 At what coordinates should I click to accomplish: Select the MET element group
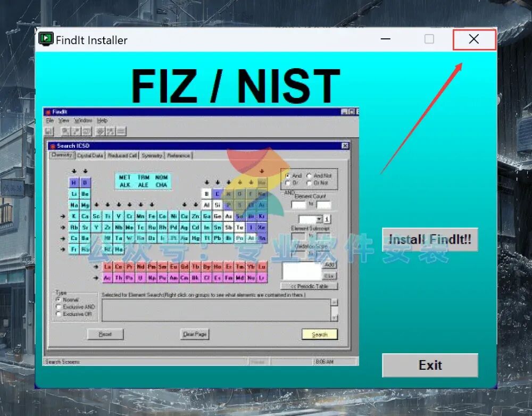coord(124,178)
